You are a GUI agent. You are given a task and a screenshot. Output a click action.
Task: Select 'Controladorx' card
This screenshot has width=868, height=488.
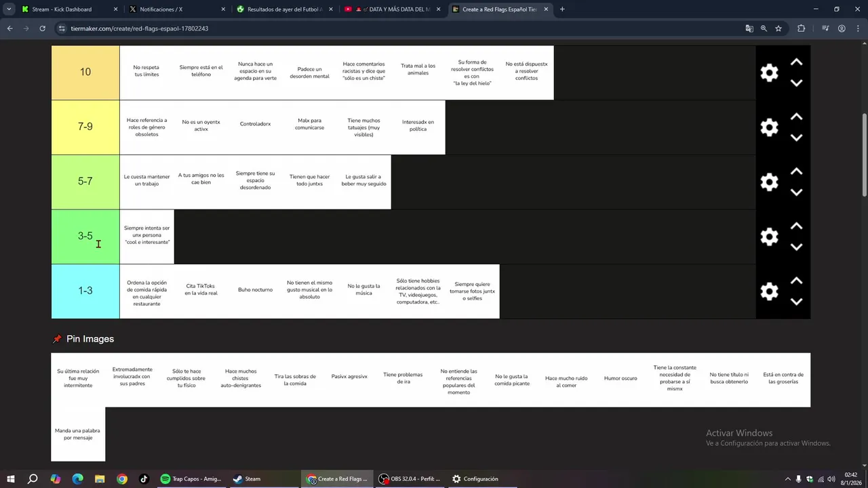[x=255, y=127]
